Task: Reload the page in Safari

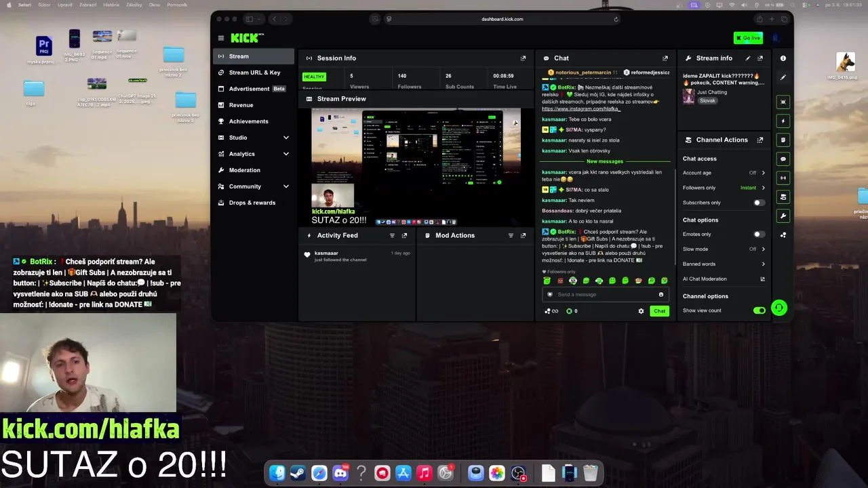Action: point(616,19)
